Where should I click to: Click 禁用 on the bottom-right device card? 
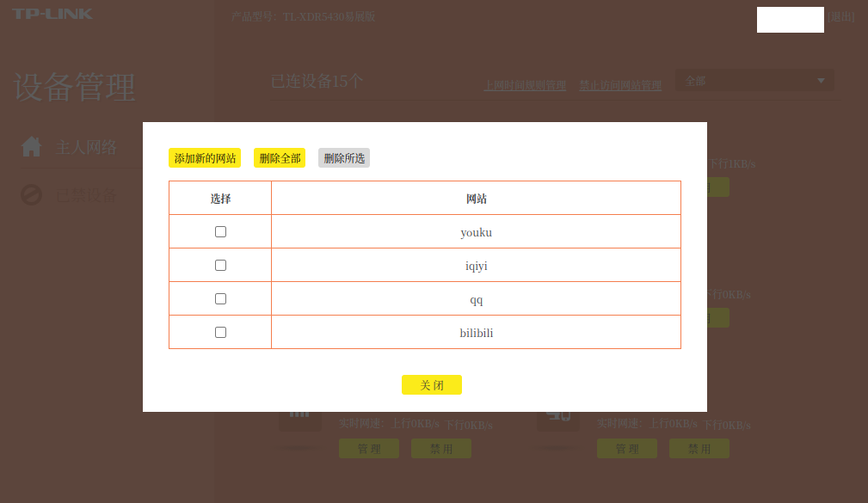click(x=699, y=448)
